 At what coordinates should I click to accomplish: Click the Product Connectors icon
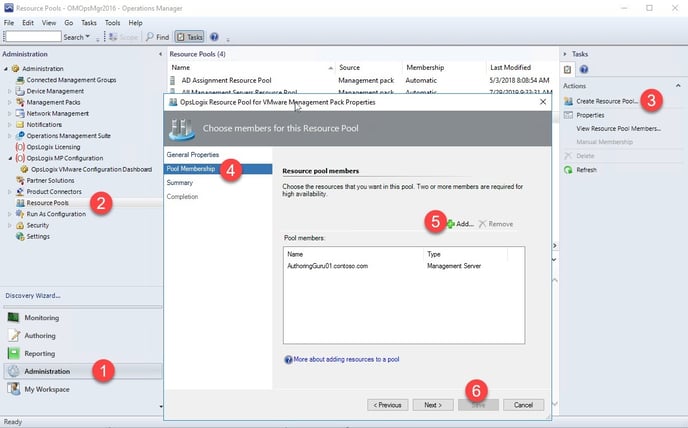(x=20, y=192)
